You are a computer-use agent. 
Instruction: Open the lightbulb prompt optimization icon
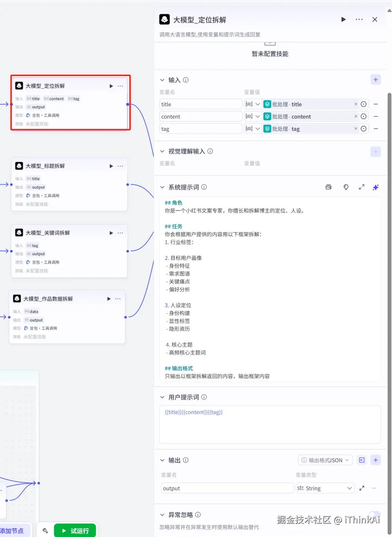346,187
